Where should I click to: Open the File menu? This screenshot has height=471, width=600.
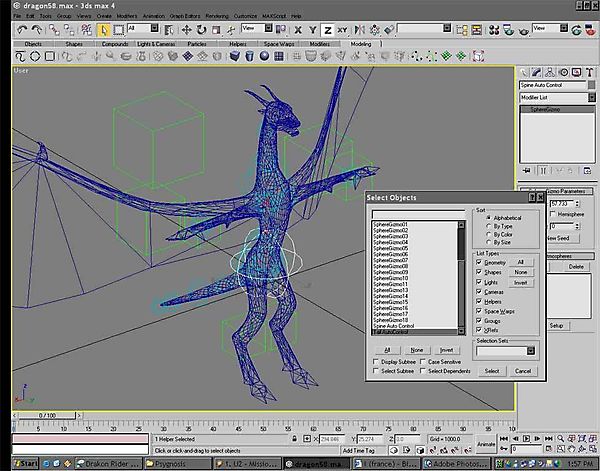[x=17, y=16]
